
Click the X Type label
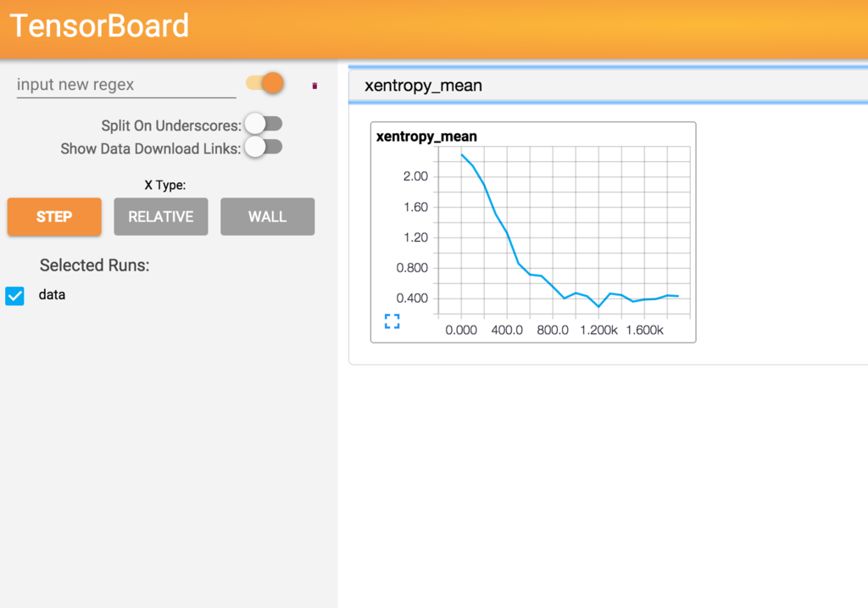coord(165,185)
